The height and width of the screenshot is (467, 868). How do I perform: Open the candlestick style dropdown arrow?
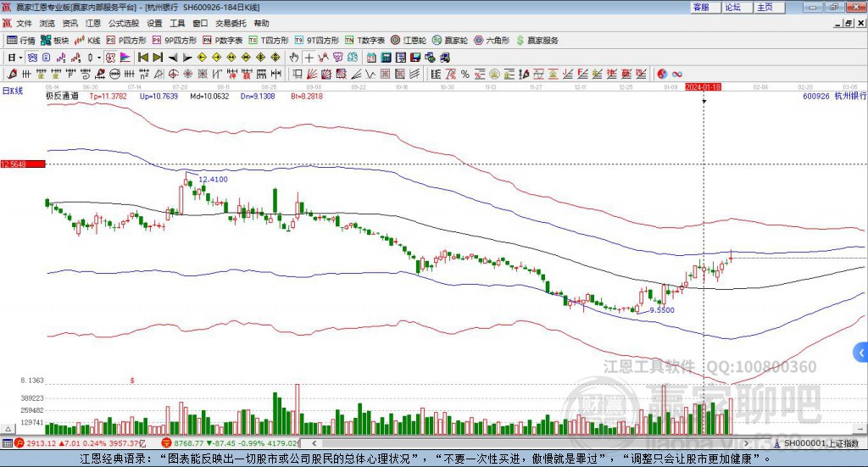coord(99,58)
